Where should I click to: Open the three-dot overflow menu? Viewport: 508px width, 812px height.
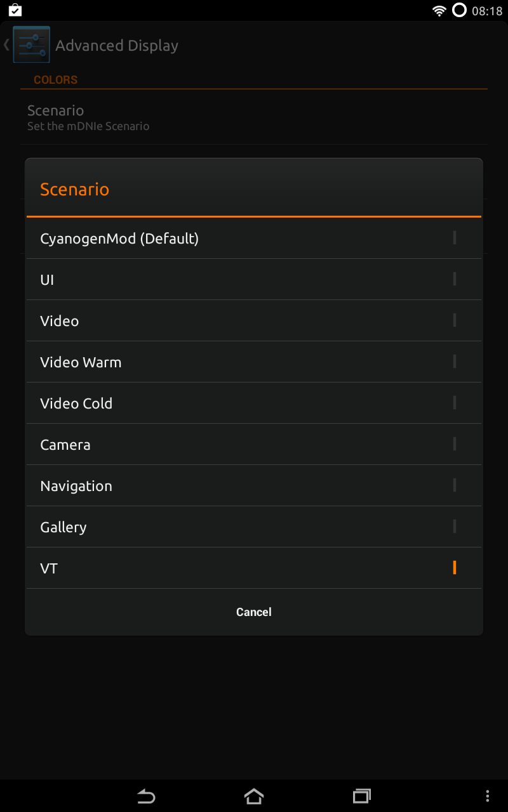[x=487, y=796]
